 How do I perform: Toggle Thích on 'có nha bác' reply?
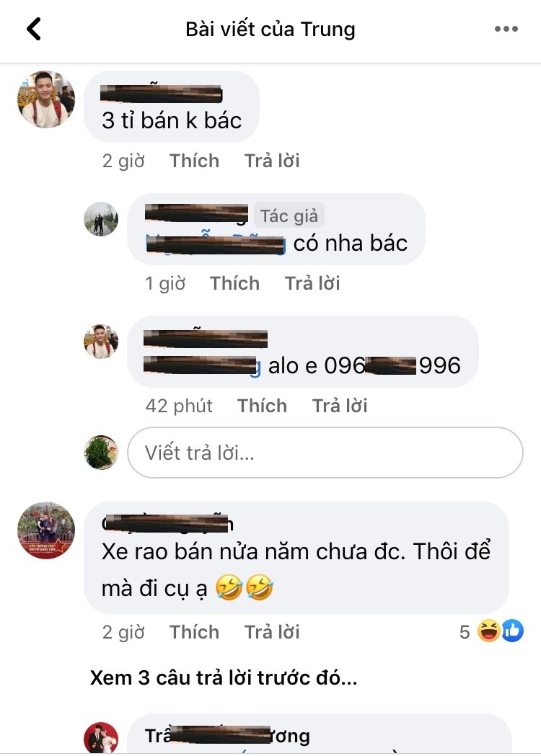(x=234, y=283)
